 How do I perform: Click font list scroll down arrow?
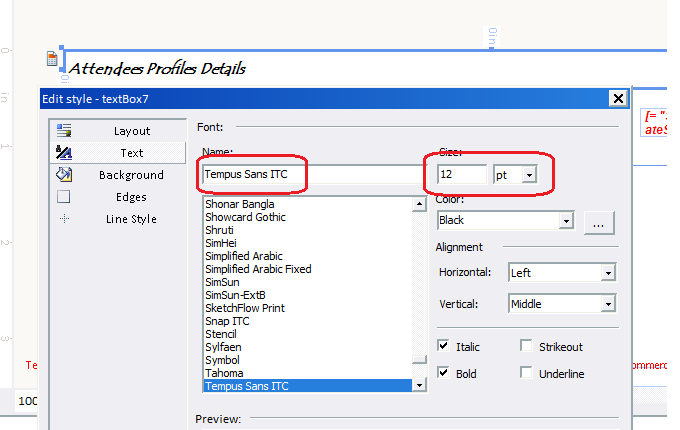point(419,385)
